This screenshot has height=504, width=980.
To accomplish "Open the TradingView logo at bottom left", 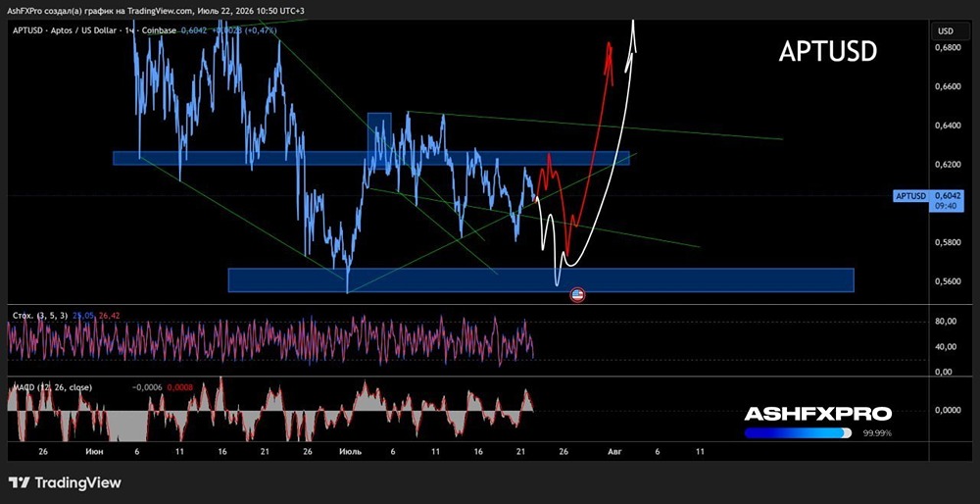I will click(65, 482).
